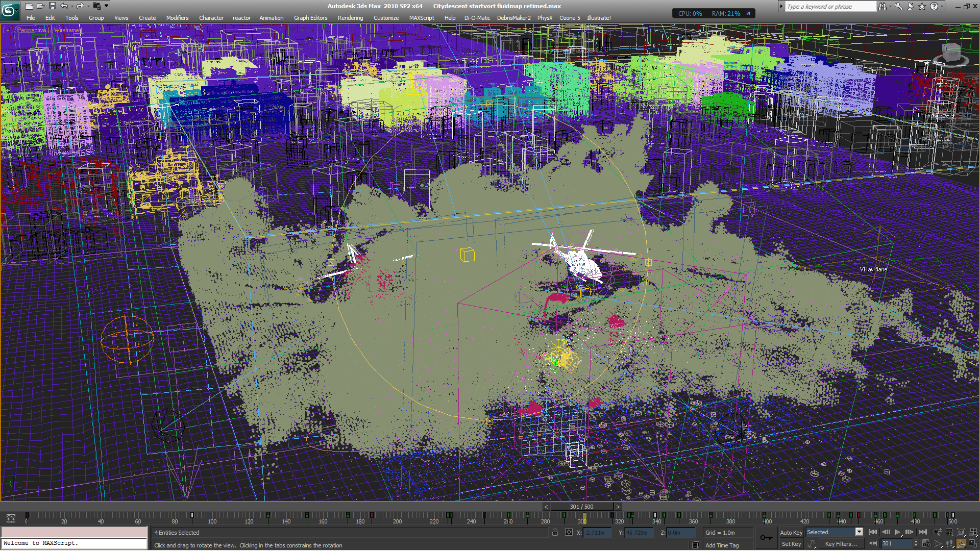The height and width of the screenshot is (551, 980).
Task: Expand the Selected key filter dropdown
Action: tap(859, 532)
